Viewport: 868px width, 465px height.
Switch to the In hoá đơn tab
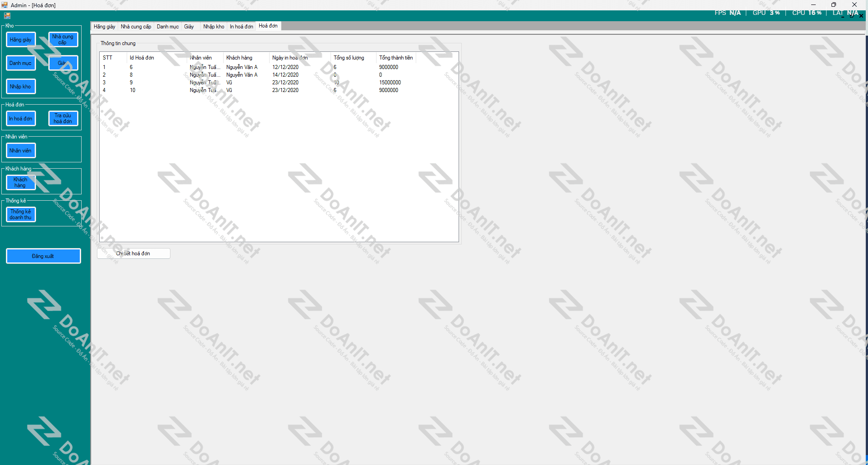242,27
